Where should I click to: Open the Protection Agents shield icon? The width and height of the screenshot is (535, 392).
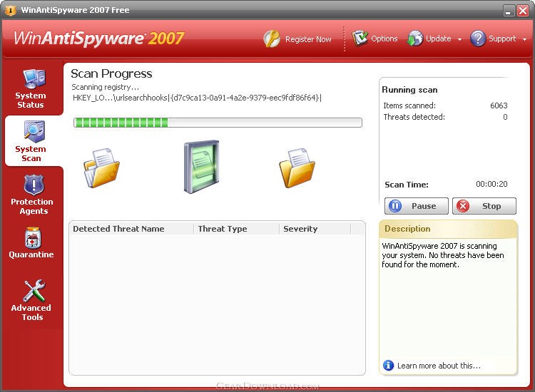point(34,185)
